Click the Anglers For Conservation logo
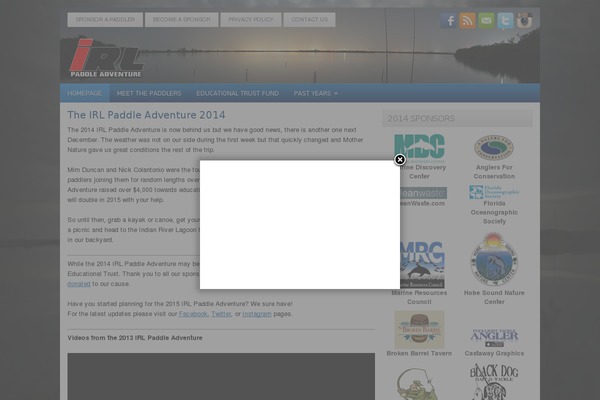The width and height of the screenshot is (600, 400). point(494,147)
